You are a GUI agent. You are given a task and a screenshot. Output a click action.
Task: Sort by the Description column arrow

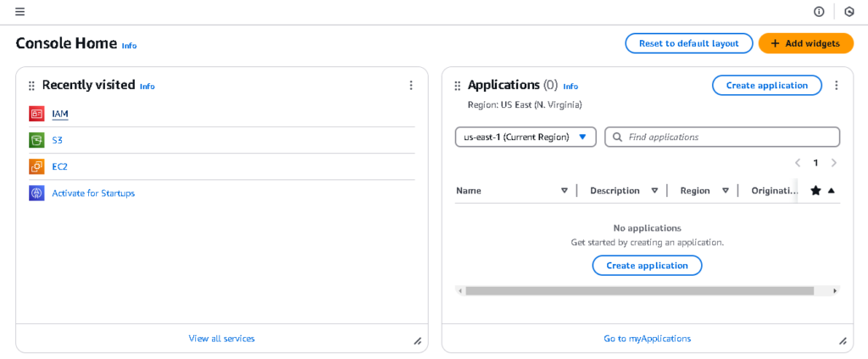tap(654, 191)
